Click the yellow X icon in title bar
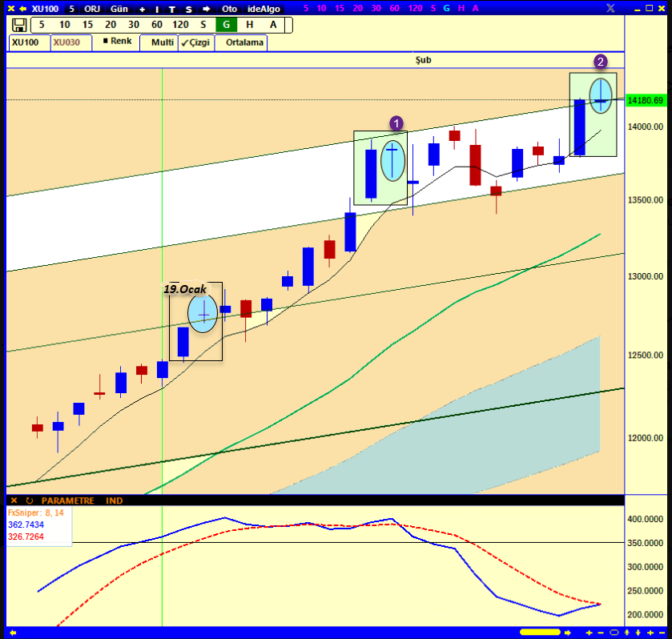The height and width of the screenshot is (639, 672). [11, 9]
